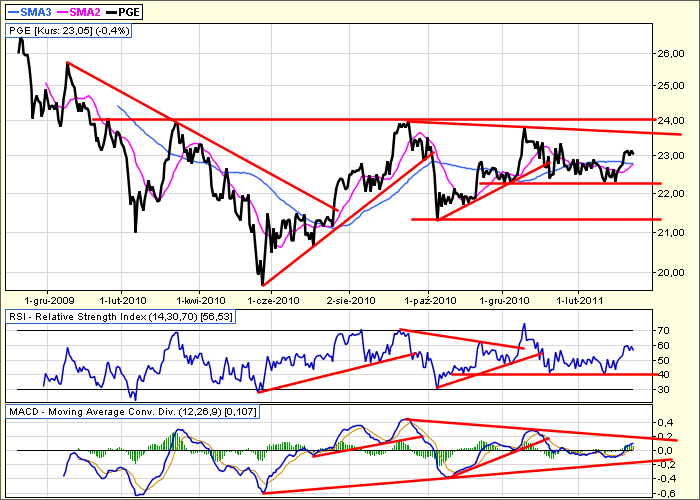Click the MACD 0,4 axis value
The image size is (700, 500).
(666, 422)
